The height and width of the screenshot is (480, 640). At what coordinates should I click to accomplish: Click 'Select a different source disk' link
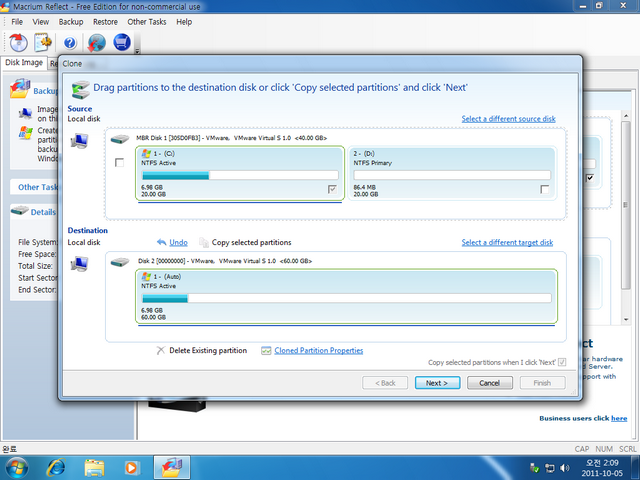508,119
